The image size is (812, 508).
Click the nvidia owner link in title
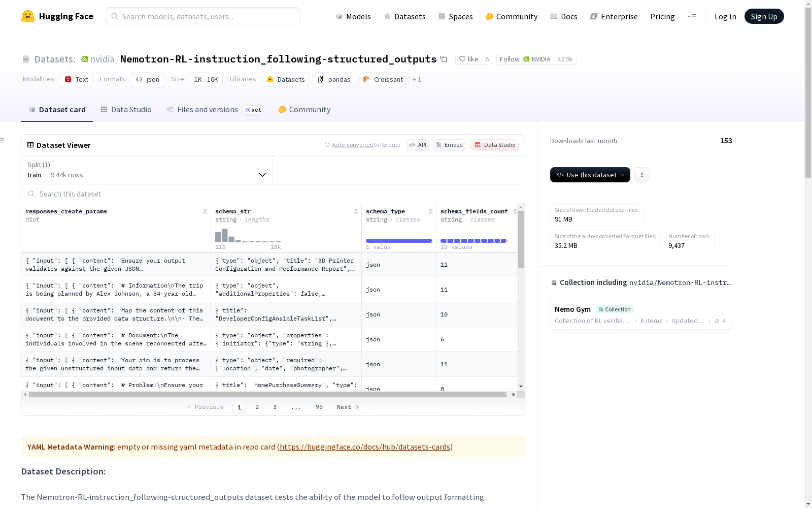click(102, 59)
